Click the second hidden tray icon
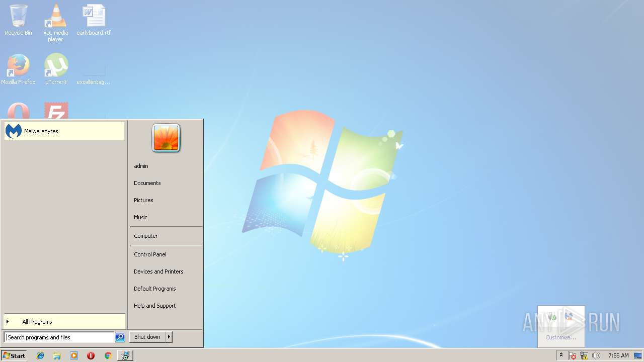 point(569,317)
